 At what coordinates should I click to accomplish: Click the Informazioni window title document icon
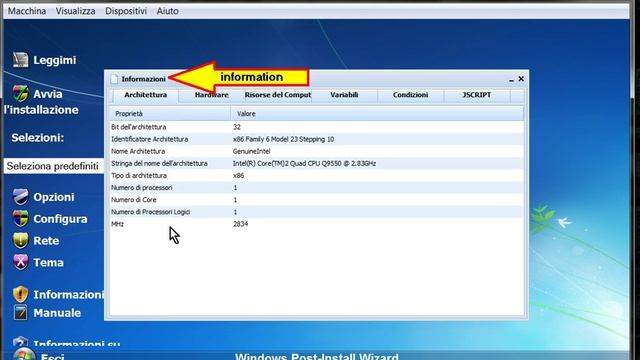[114, 79]
